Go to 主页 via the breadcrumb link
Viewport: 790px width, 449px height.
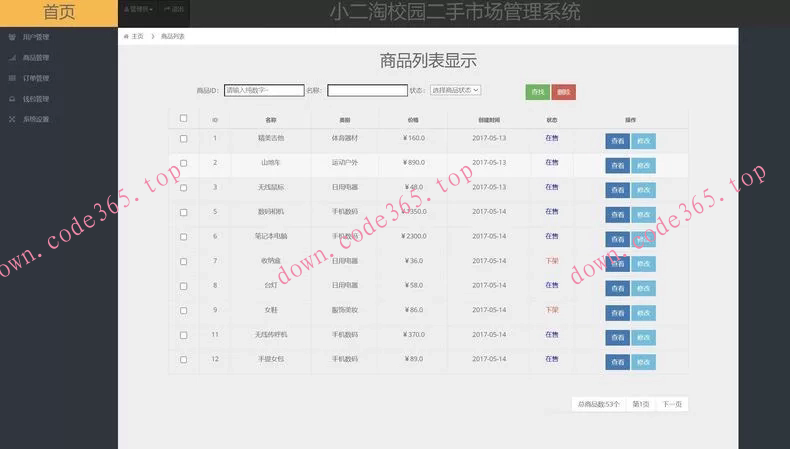click(x=137, y=36)
